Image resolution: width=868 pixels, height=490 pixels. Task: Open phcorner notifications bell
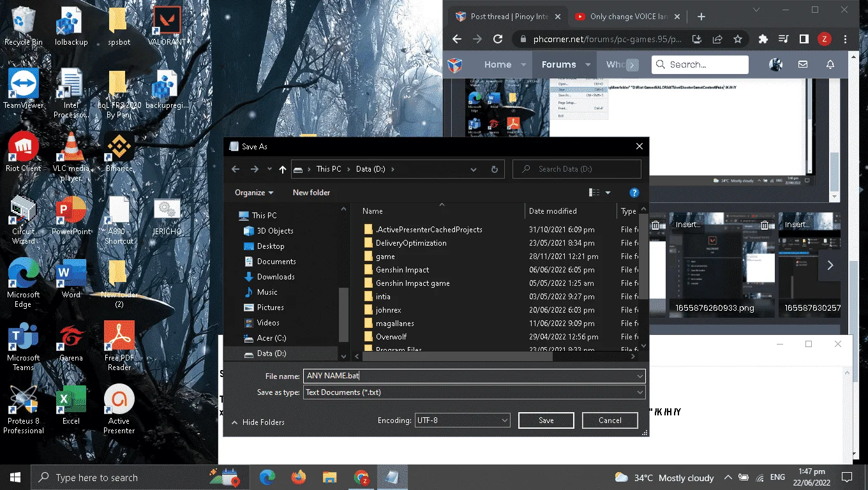(830, 64)
